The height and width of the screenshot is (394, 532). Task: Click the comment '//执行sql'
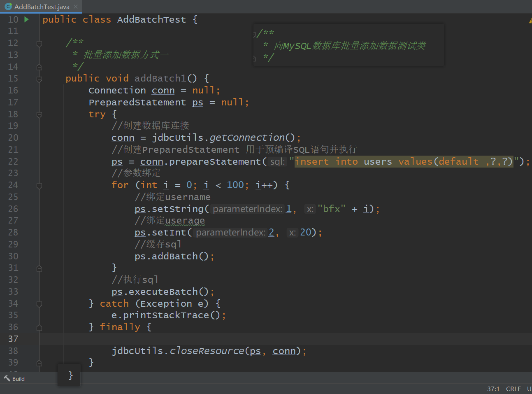pyautogui.click(x=135, y=280)
